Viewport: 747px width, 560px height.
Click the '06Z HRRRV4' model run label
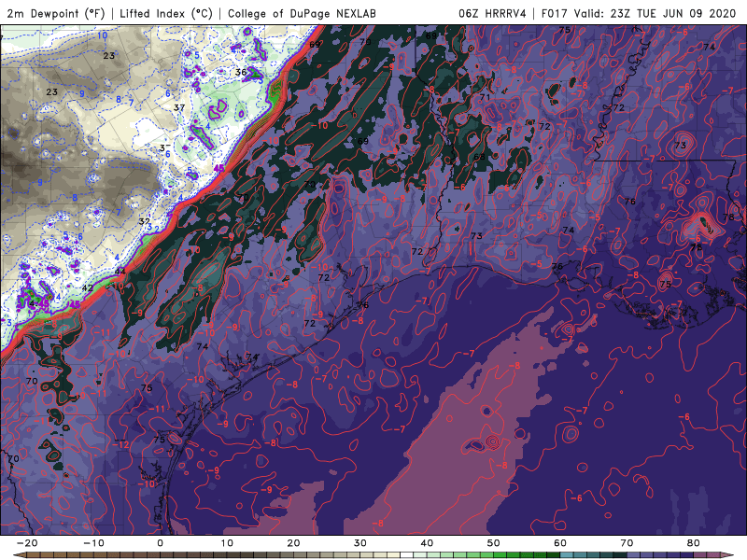point(492,13)
